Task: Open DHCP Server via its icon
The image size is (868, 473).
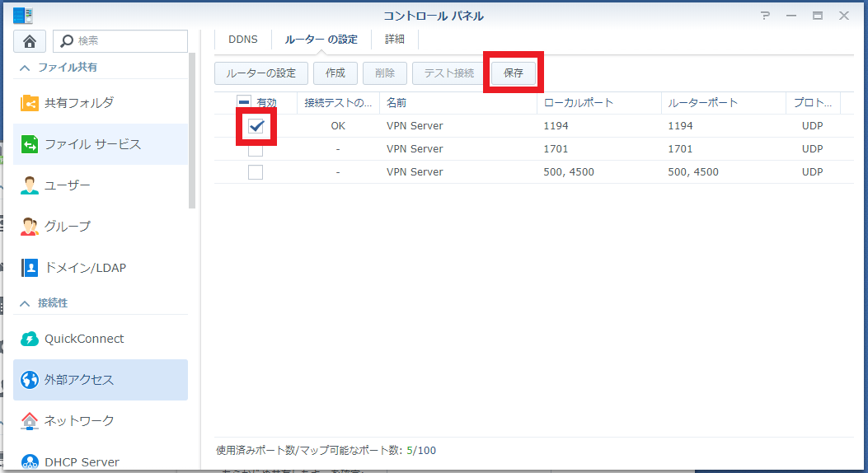Action: point(30,462)
